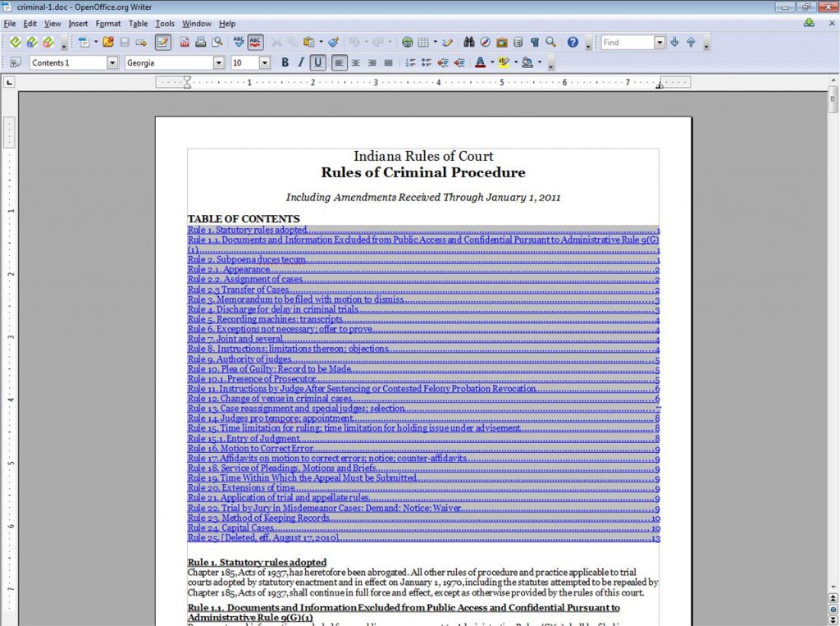Image resolution: width=840 pixels, height=626 pixels.
Task: Open the Data Sources cylinder icon
Action: click(x=518, y=43)
